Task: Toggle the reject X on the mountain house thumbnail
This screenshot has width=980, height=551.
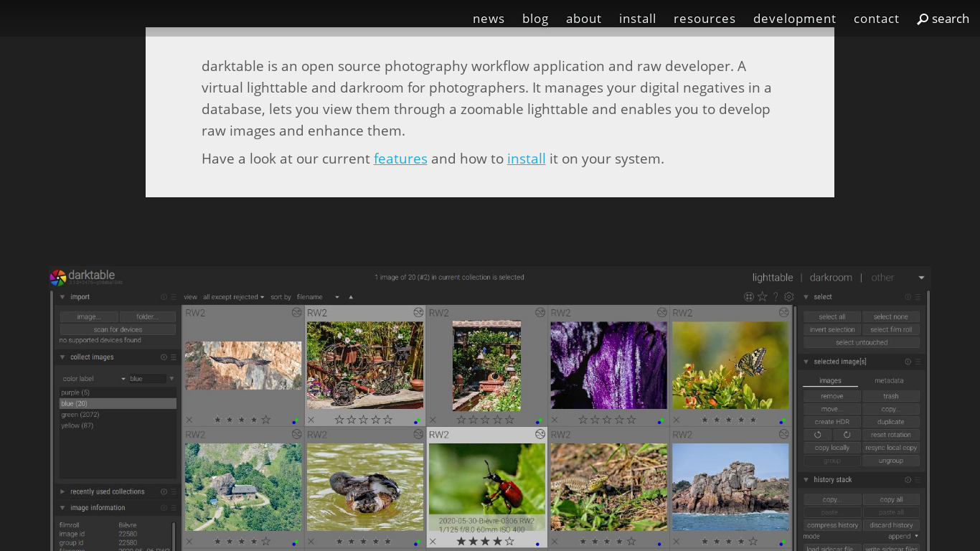Action: coord(189,542)
